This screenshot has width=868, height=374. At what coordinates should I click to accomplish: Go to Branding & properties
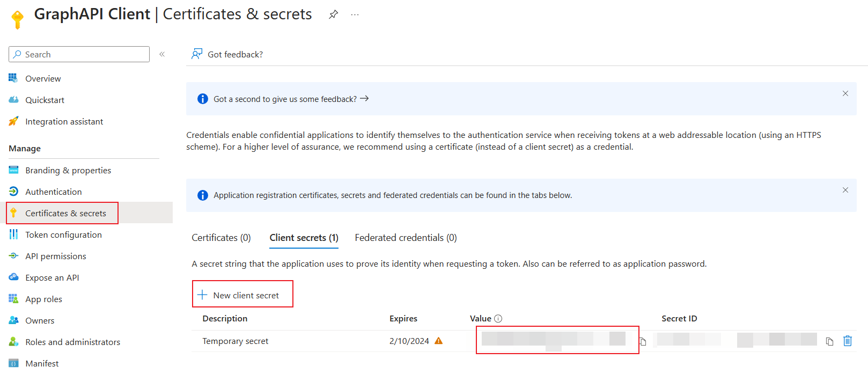(68, 170)
